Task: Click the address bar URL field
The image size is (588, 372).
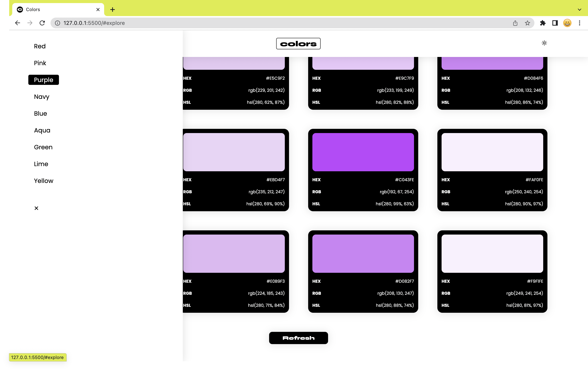Action: click(x=292, y=23)
